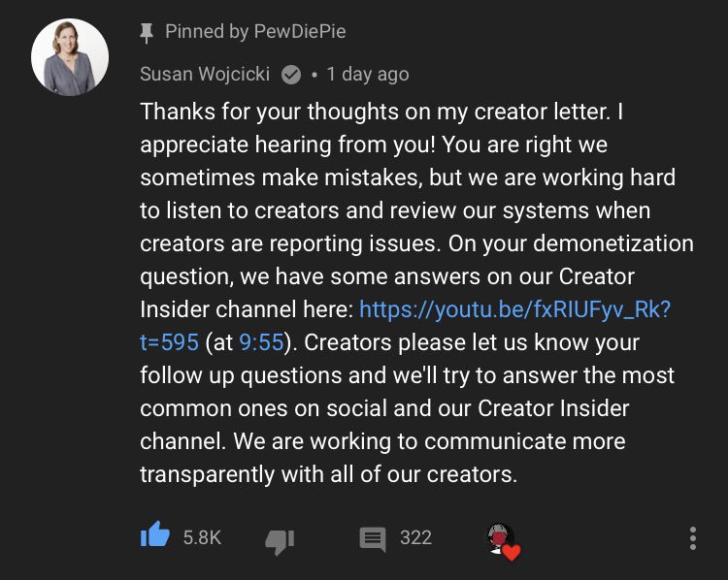This screenshot has width=728, height=580.
Task: Click the creator heart badge avatar
Action: tap(500, 538)
